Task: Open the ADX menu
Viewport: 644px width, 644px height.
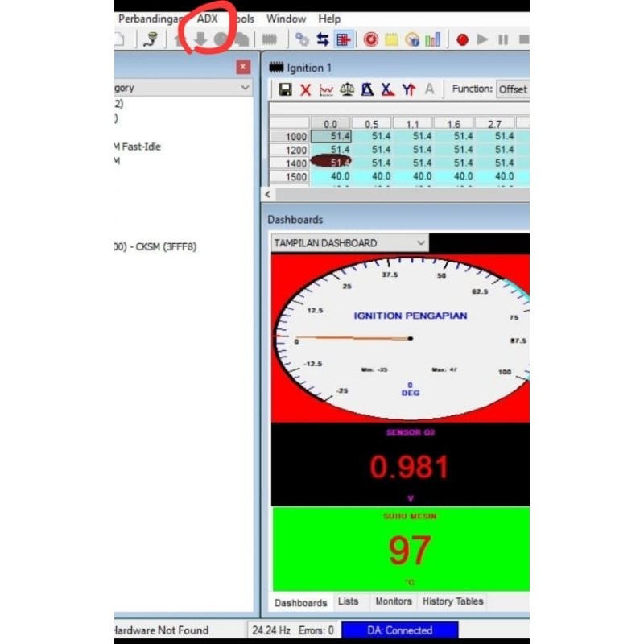Action: [x=208, y=18]
